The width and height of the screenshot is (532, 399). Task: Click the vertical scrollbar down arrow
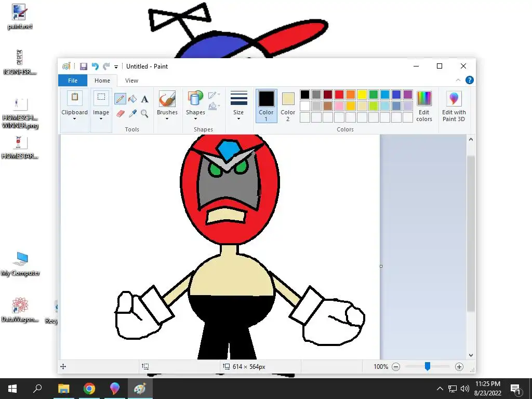(x=471, y=355)
